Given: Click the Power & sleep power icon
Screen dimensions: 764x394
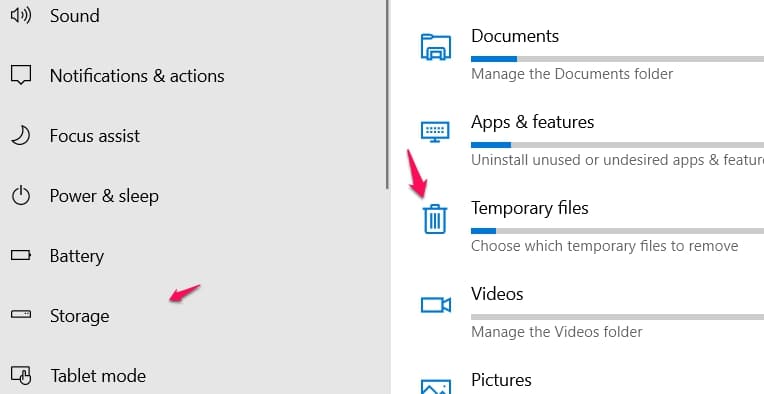Looking at the screenshot, I should pos(20,196).
